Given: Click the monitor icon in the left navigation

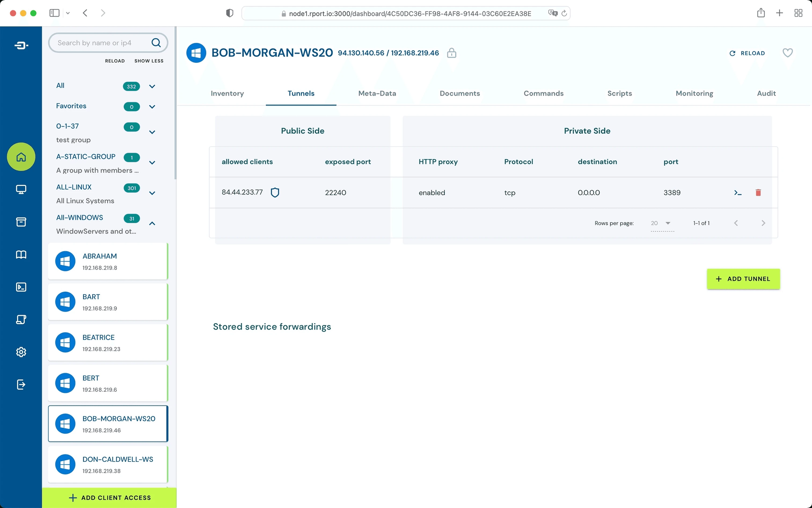Looking at the screenshot, I should pos(21,190).
